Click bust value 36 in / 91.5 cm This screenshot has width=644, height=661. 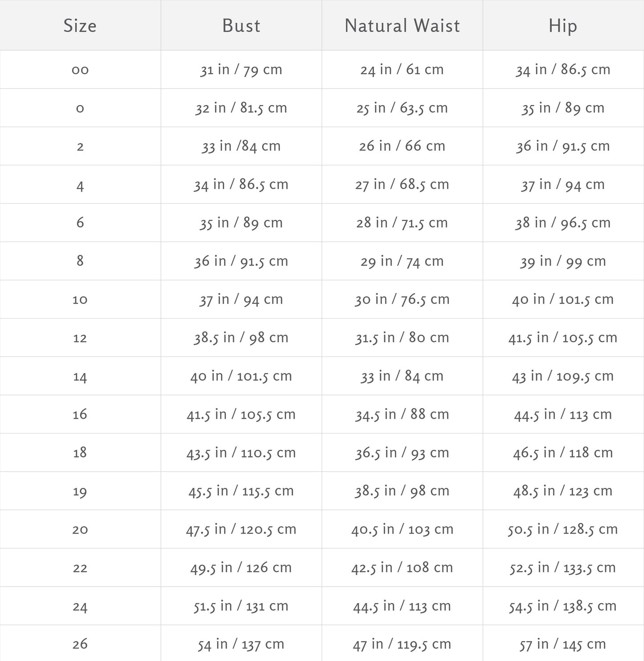coord(241,261)
